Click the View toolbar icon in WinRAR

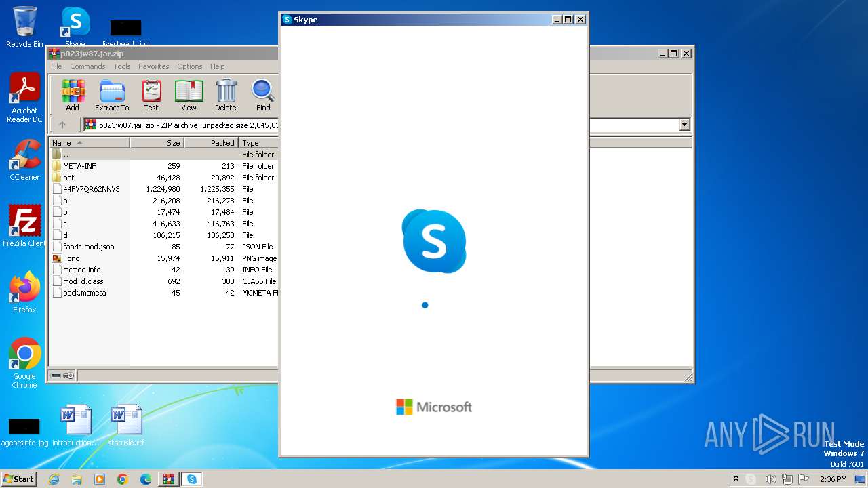click(x=189, y=96)
